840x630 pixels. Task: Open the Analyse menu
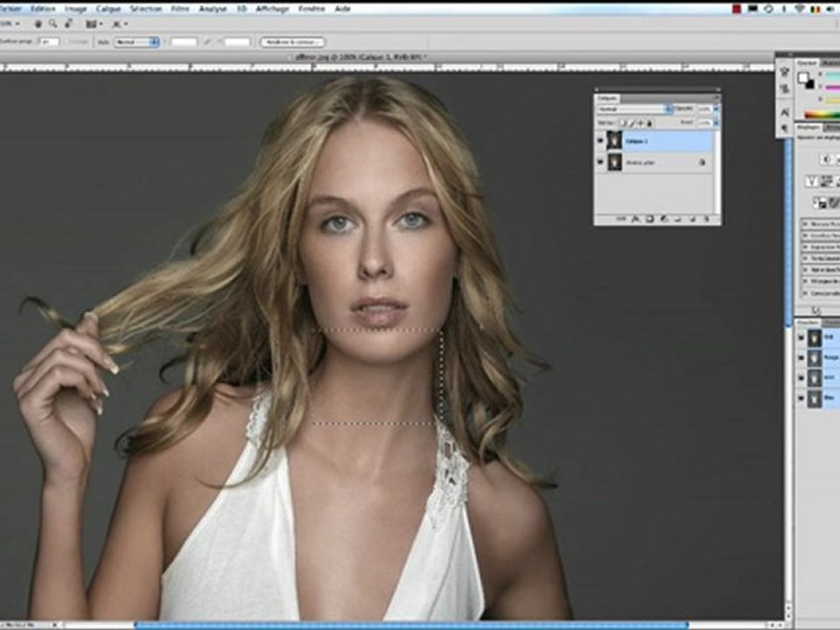213,9
